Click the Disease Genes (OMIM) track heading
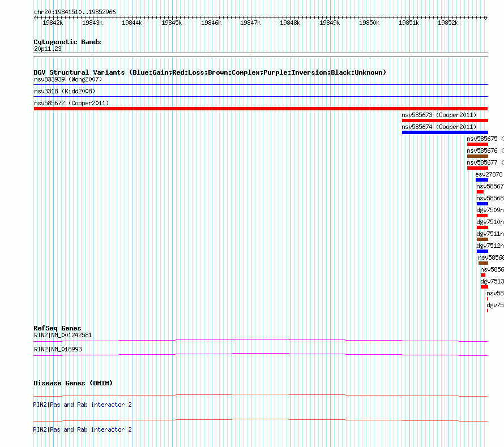The width and height of the screenshot is (504, 447). [73, 383]
